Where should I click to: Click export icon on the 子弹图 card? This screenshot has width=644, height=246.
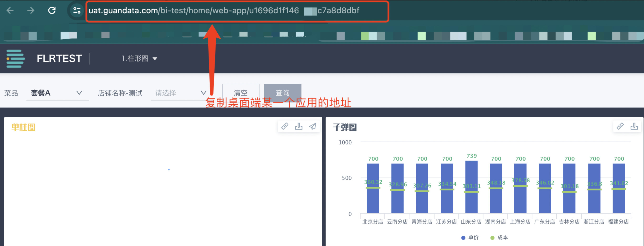coord(634,126)
